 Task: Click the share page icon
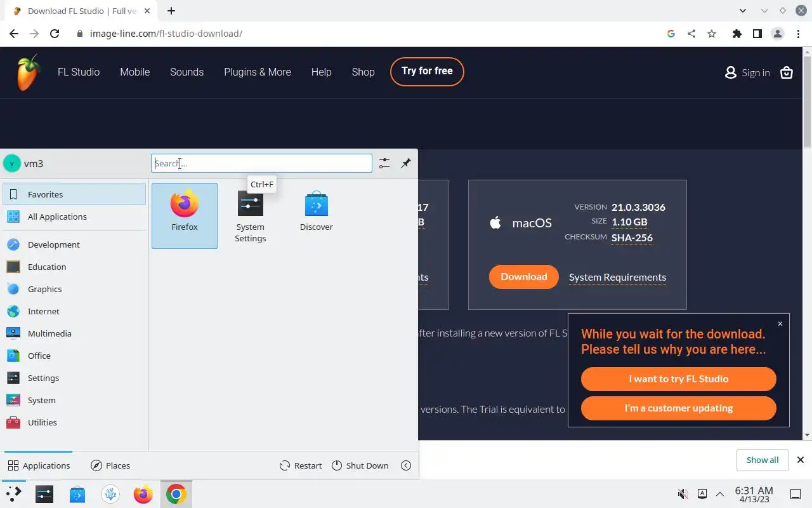[691, 34]
